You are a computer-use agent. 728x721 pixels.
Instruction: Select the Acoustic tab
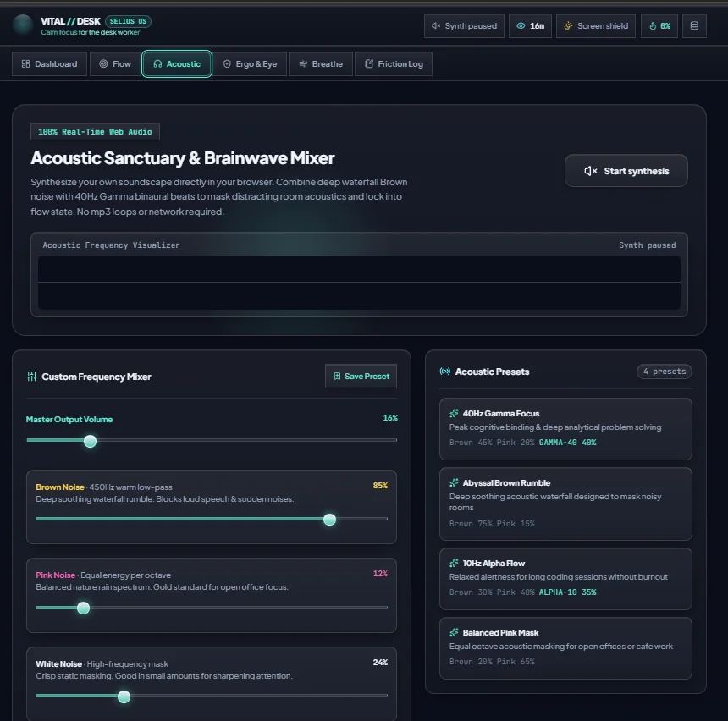tap(177, 64)
